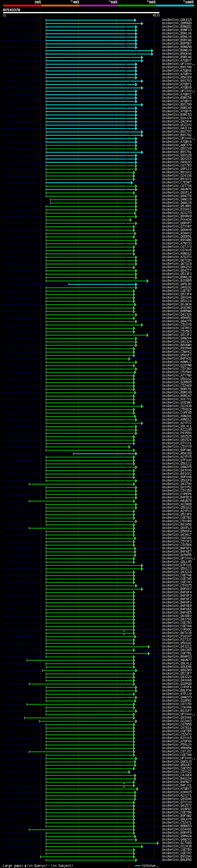Image resolution: width=197 pixels, height=868 pixels.
Task: Click the UniRef100_A7QBX7 entry
Action: pos(177,61)
